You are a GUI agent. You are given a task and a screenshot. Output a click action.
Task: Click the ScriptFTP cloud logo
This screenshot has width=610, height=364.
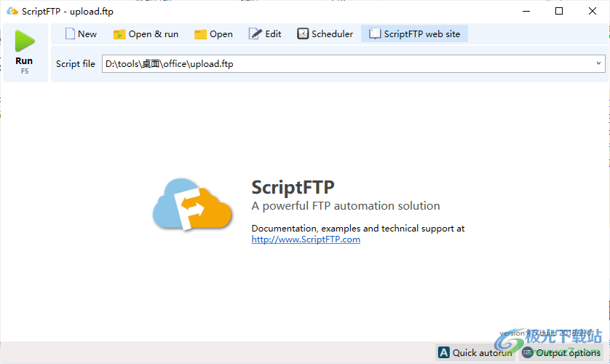(x=192, y=204)
